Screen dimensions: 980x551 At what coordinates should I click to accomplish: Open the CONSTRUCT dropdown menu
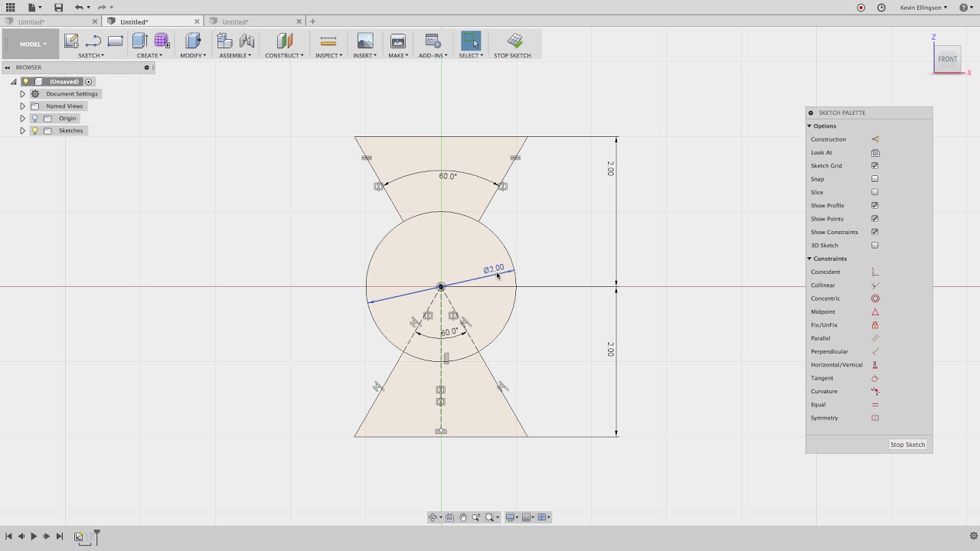pyautogui.click(x=284, y=56)
